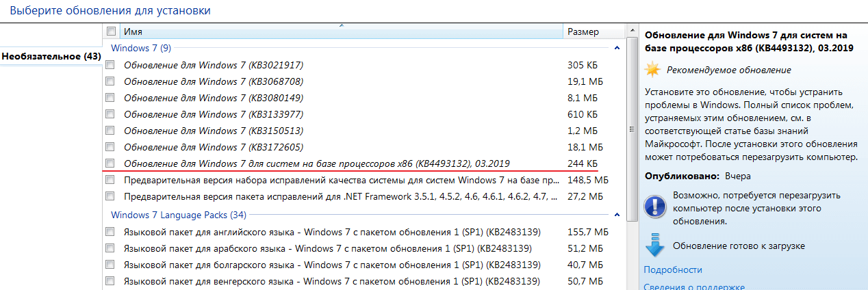This screenshot has width=868, height=290.
Task: Click the Выберите обновления для установки heading
Action: [x=110, y=10]
